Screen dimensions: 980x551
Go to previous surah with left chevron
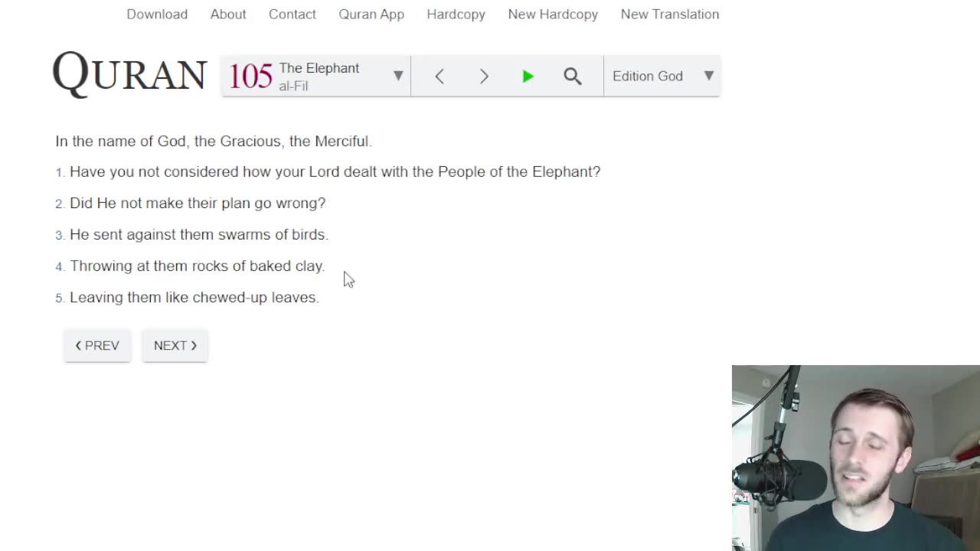[x=439, y=76]
